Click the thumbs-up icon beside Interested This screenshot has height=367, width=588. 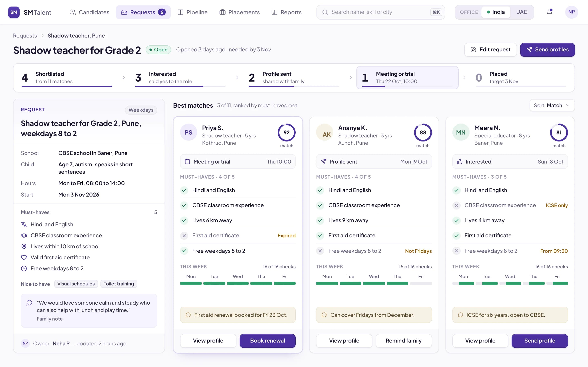(x=459, y=162)
